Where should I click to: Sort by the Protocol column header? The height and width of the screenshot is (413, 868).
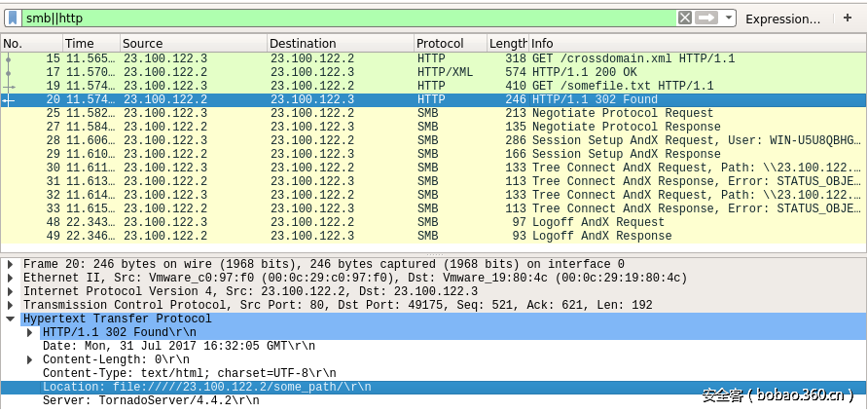click(x=449, y=43)
